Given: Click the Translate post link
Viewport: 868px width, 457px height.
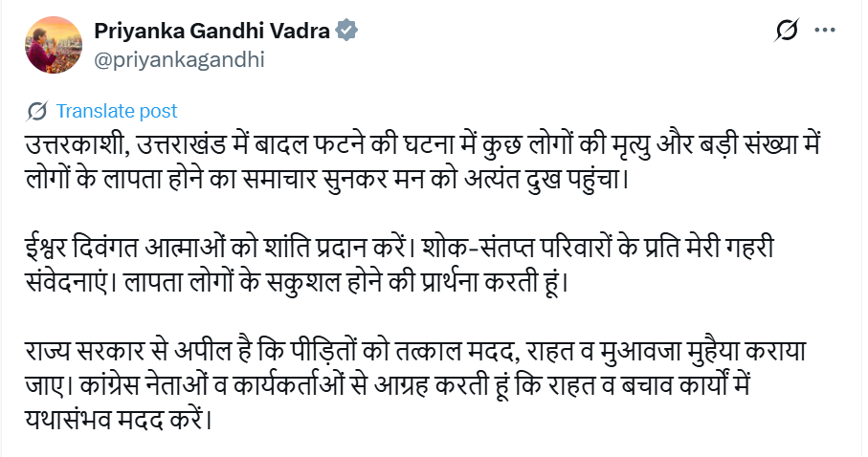Looking at the screenshot, I should point(117,111).
